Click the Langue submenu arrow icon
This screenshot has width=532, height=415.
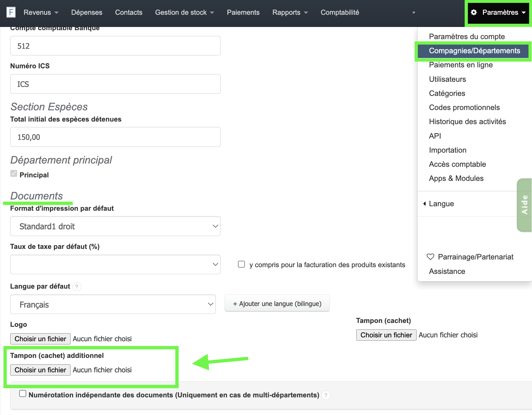[x=425, y=204]
